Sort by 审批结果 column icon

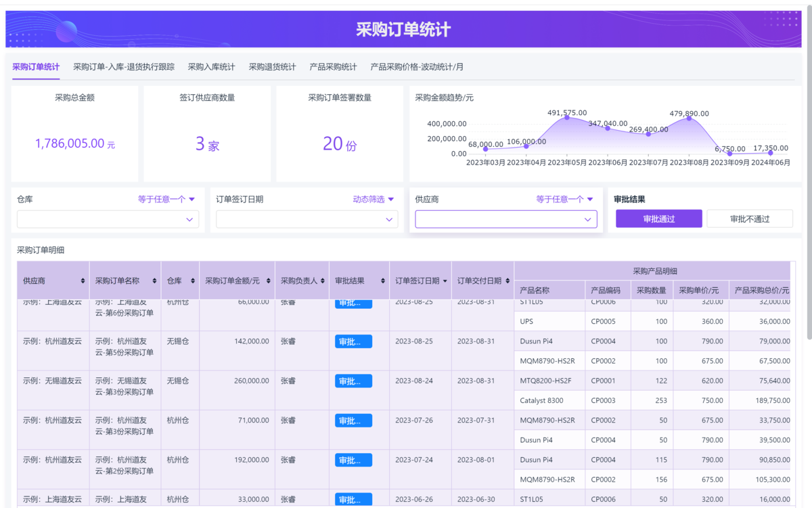[383, 281]
